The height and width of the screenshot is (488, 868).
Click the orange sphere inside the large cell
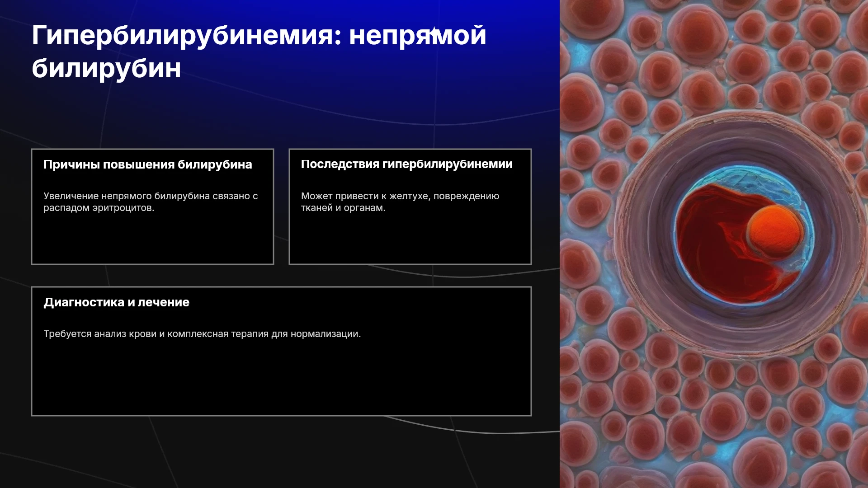(774, 230)
